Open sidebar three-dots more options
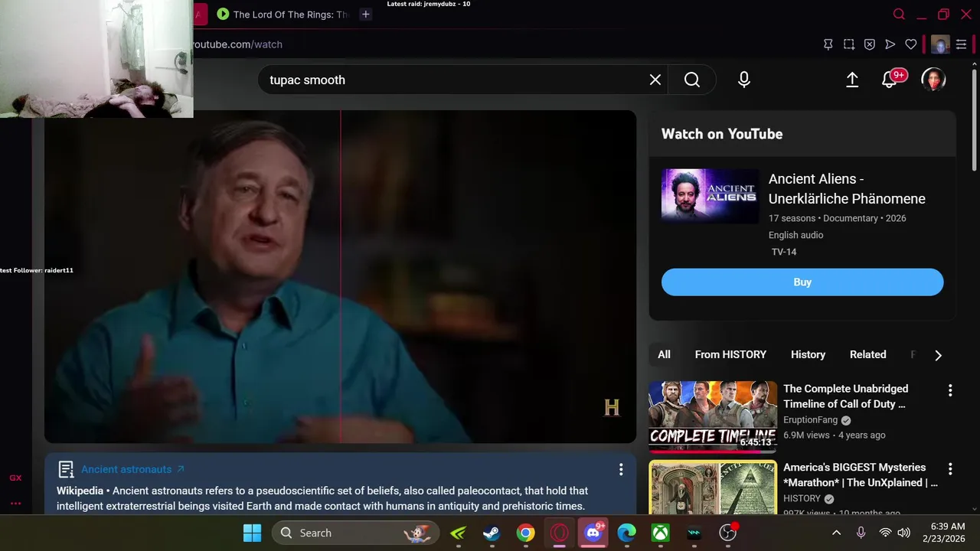Viewport: 980px width, 551px height. pyautogui.click(x=15, y=504)
